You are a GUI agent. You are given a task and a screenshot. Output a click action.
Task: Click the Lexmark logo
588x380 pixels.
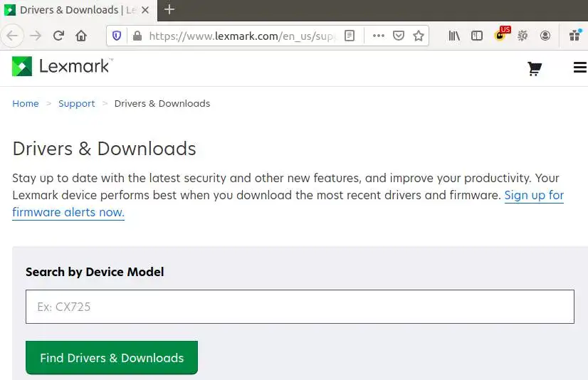(x=61, y=66)
